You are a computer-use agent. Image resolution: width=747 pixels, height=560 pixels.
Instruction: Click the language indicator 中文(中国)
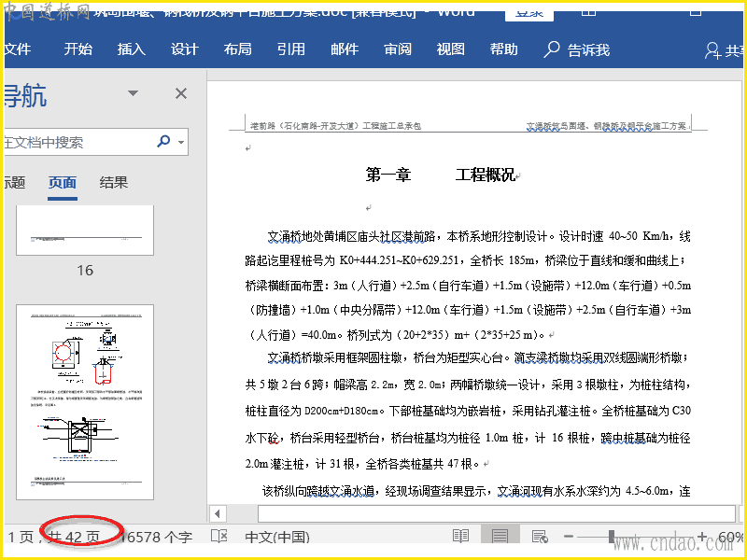[x=276, y=537]
